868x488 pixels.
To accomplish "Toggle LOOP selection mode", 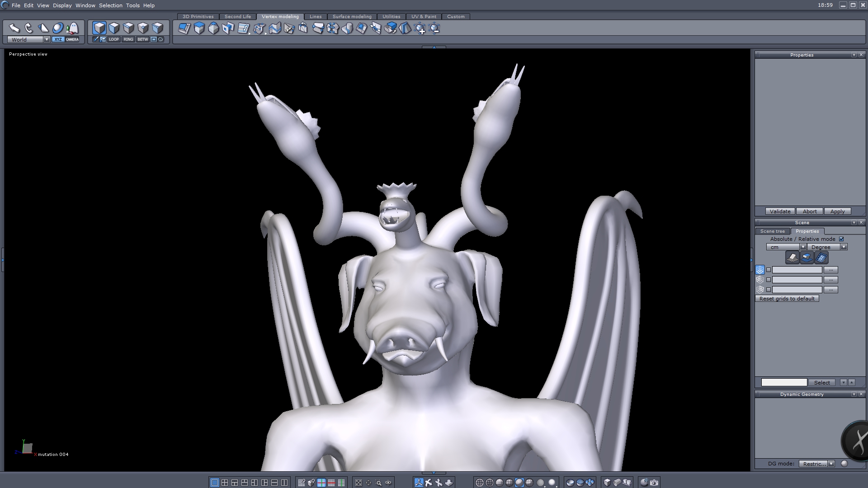I will 113,39.
